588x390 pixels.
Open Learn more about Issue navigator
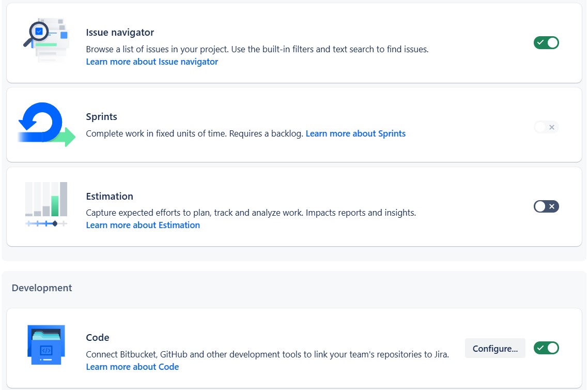[152, 62]
